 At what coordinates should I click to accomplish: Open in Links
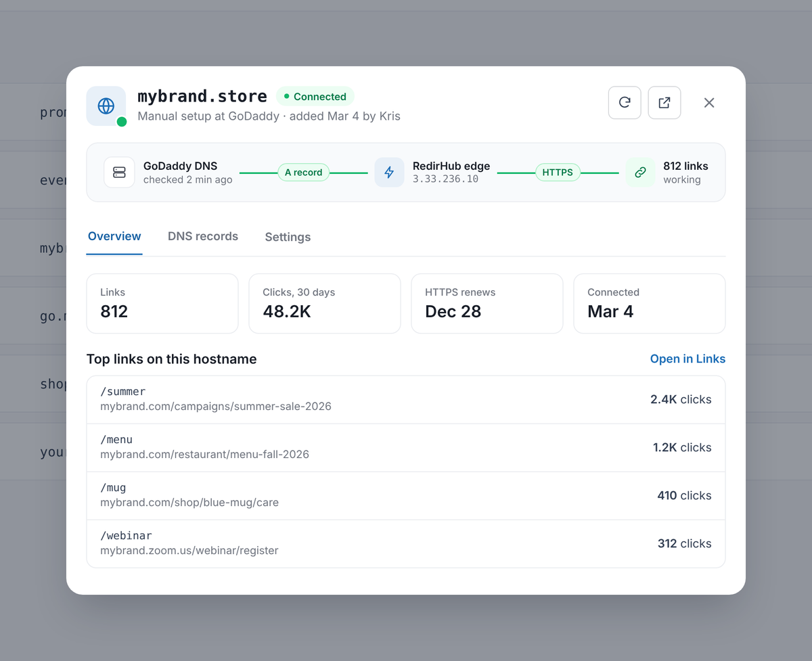687,359
